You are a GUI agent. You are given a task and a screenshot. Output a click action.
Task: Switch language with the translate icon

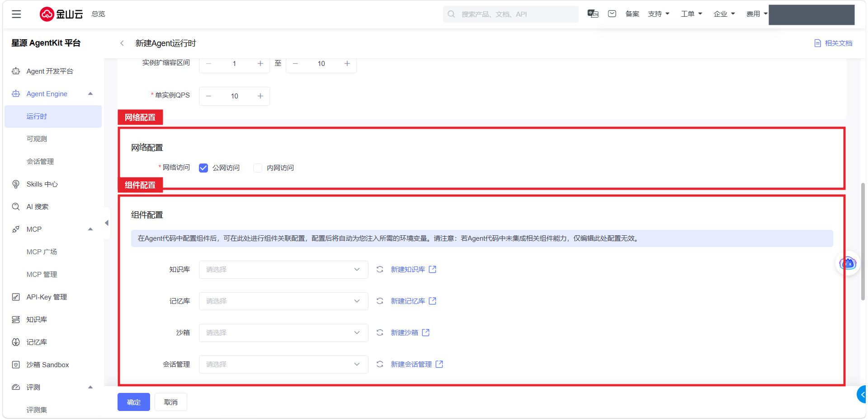coord(593,14)
